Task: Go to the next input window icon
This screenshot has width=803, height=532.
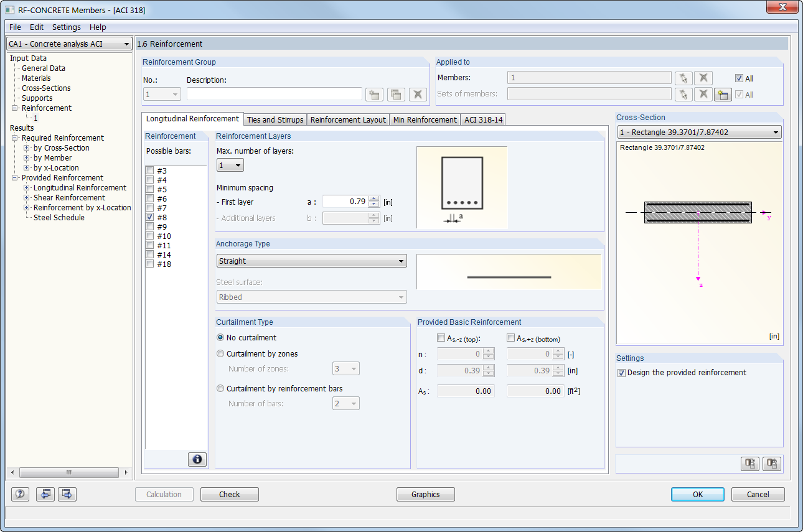Action: (x=67, y=494)
